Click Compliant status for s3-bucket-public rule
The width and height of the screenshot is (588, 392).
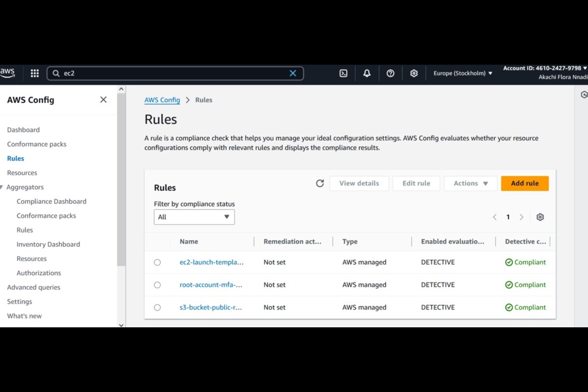[525, 307]
